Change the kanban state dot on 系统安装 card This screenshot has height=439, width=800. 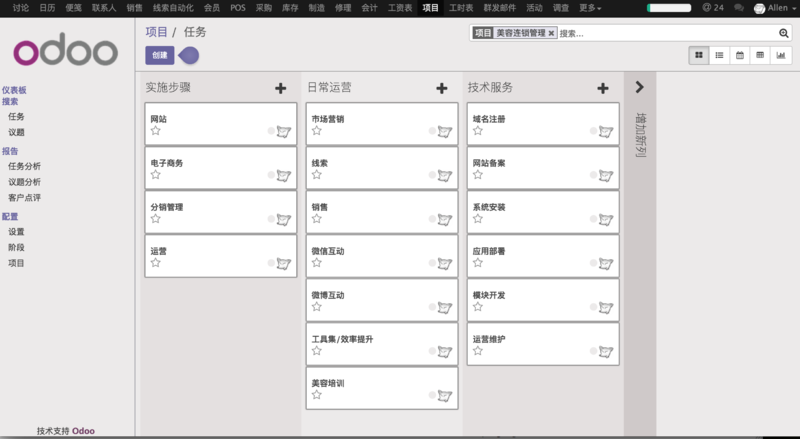[x=593, y=219]
